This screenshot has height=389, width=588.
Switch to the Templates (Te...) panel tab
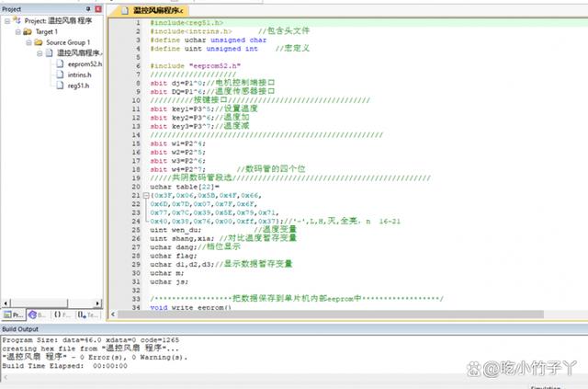88,315
